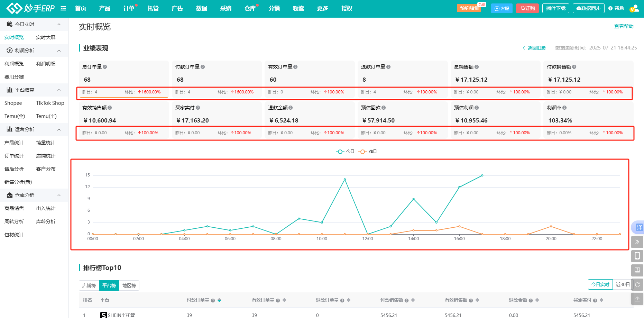Screen dimensions: 644x318
Task: Switch ranking to 今日实时
Action: pos(600,284)
